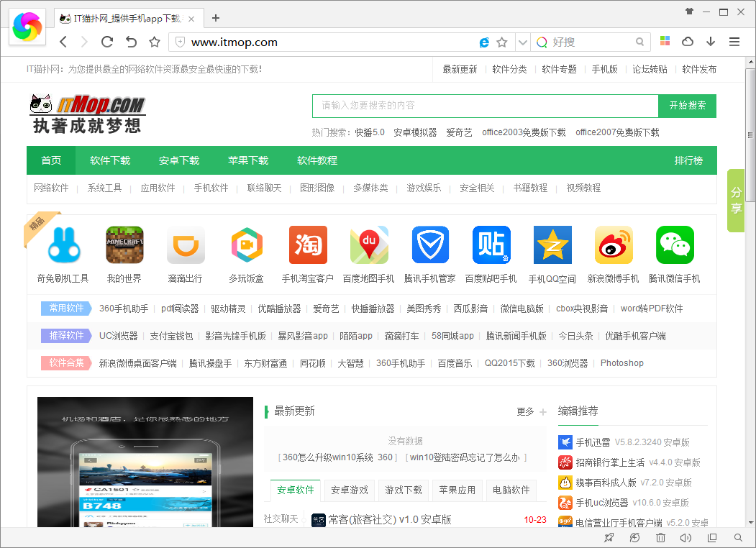Select the 安卓软件 tab
The width and height of the screenshot is (756, 548).
295,490
